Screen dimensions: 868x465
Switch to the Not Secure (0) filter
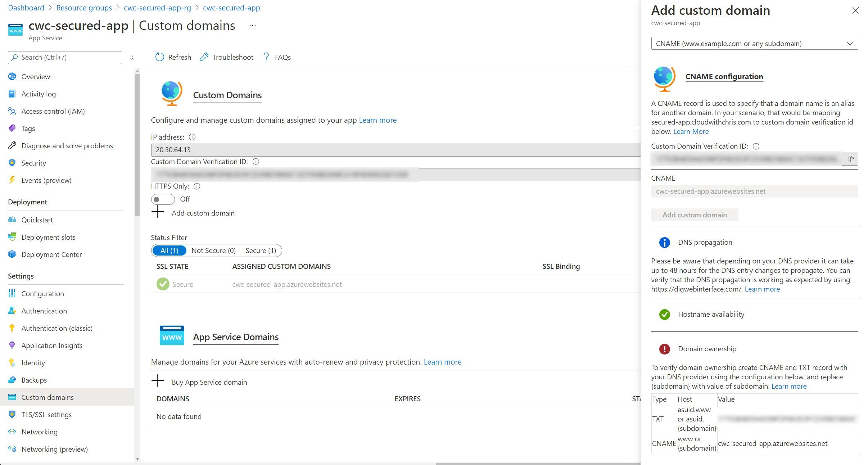[x=213, y=250]
